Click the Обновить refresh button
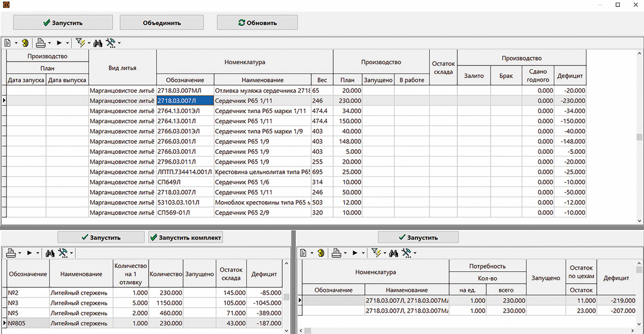644x334 pixels. pos(257,23)
